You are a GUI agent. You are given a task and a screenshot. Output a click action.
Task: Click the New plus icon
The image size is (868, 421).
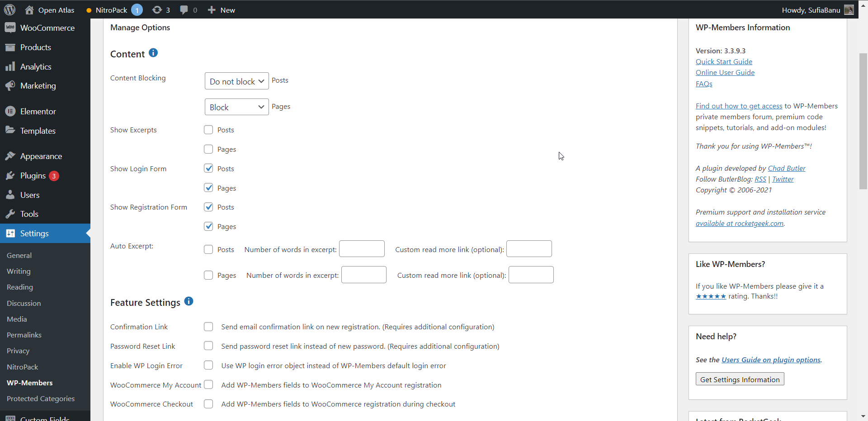point(211,9)
